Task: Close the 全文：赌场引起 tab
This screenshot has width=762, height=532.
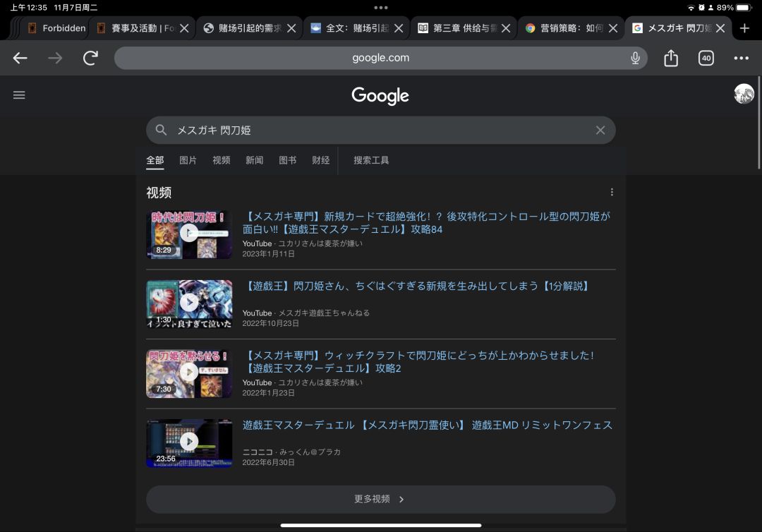Action: pos(399,28)
